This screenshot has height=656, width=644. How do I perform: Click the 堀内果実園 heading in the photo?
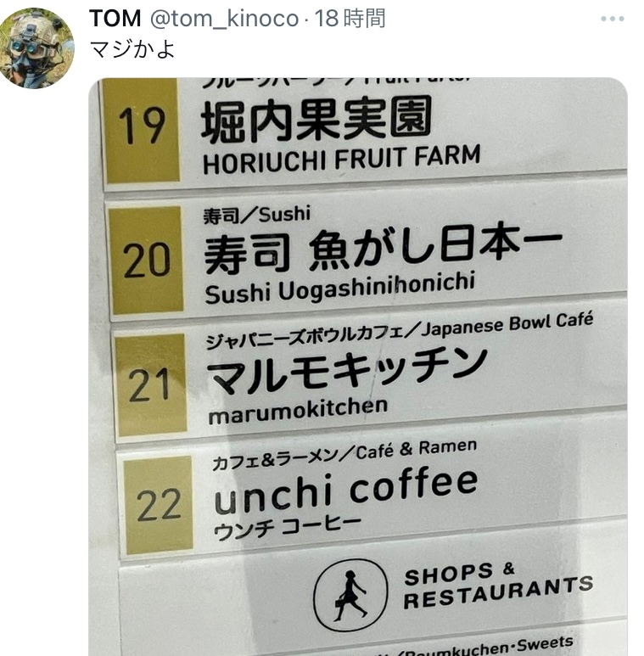point(316,119)
